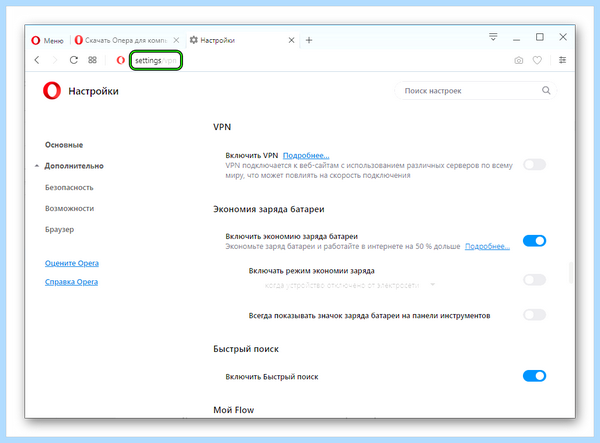This screenshot has width=600, height=443.
Task: Open the когда устройство отключено dropdown
Action: point(350,285)
